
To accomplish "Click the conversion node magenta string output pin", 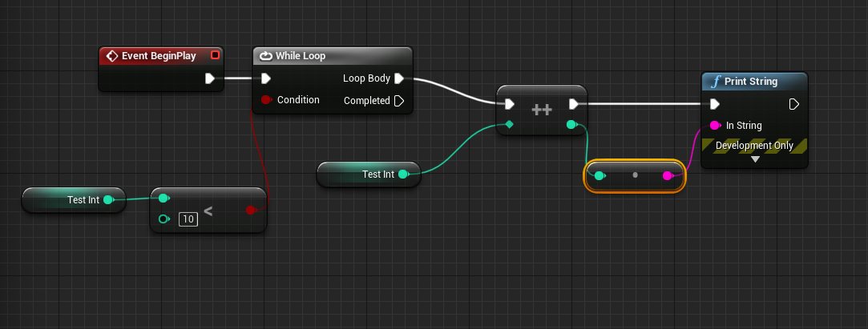I will 668,176.
